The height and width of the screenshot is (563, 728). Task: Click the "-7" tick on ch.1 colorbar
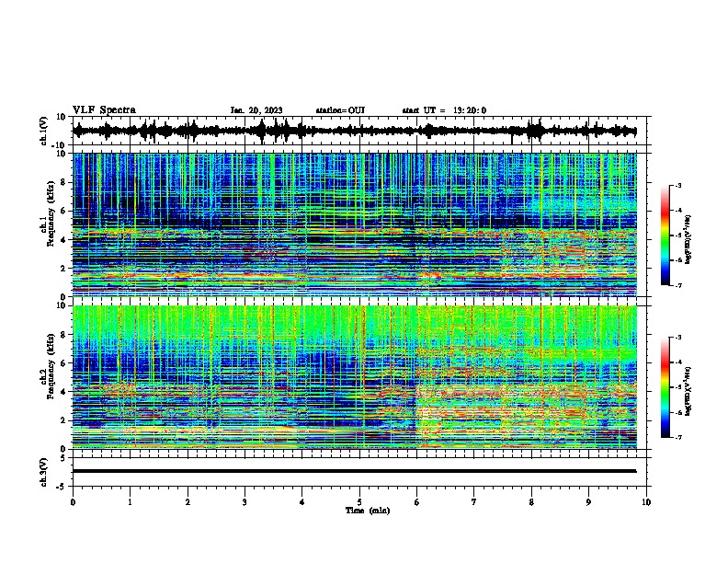[x=678, y=285]
